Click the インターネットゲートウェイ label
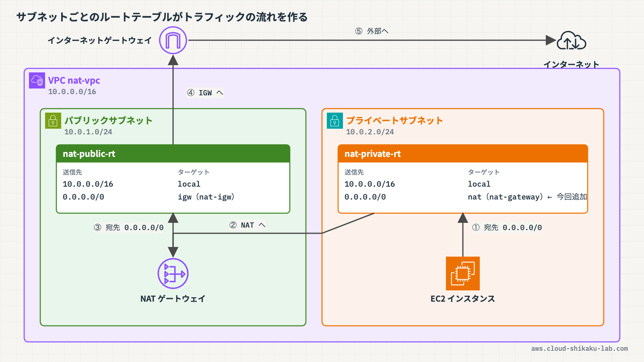 (100, 40)
